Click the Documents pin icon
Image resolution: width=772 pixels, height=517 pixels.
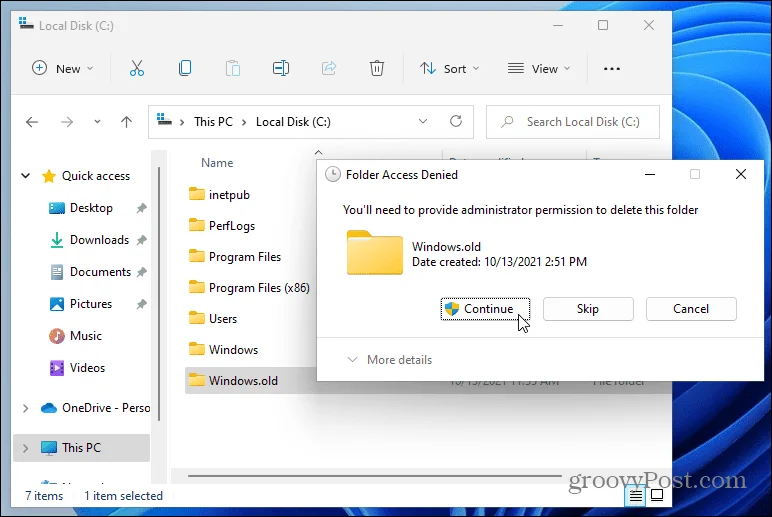(x=142, y=272)
